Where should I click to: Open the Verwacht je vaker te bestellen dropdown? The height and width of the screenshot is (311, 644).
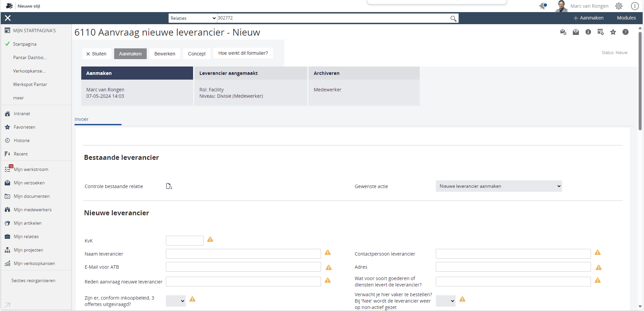tap(445, 301)
